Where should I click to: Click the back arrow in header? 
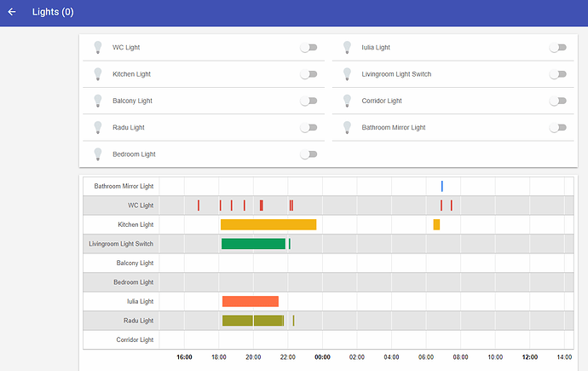[x=12, y=12]
